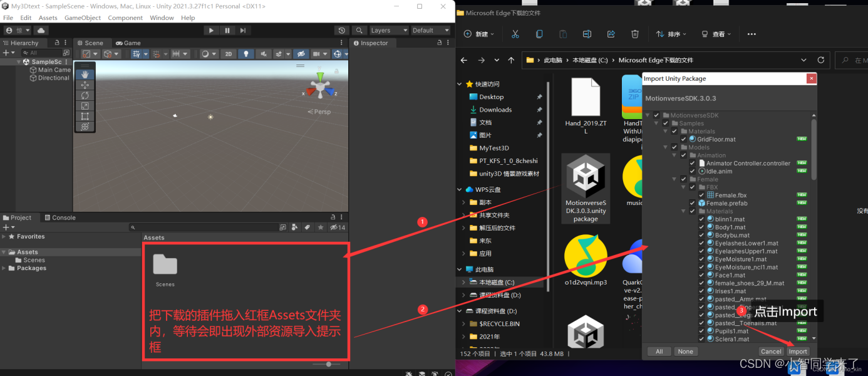Image resolution: width=868 pixels, height=376 pixels.
Task: Toggle hidden objects visibility in Scene toolbar
Action: coord(301,54)
